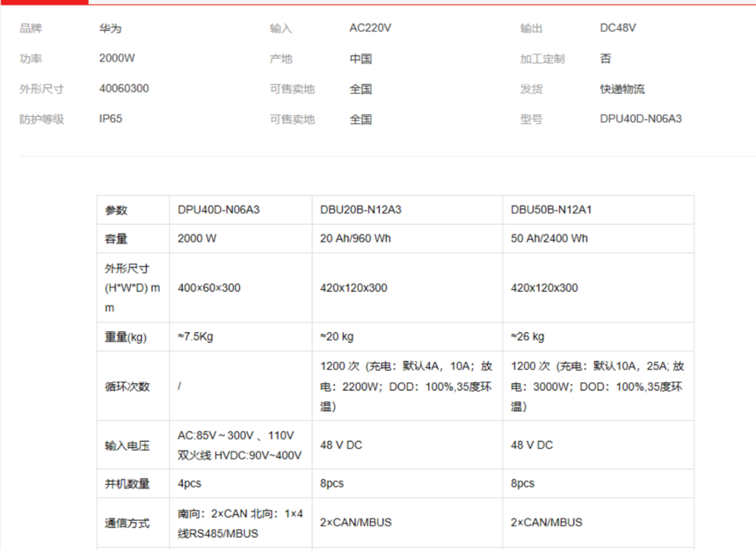The image size is (756, 550).
Task: Select the input value AC220V
Action: point(370,28)
